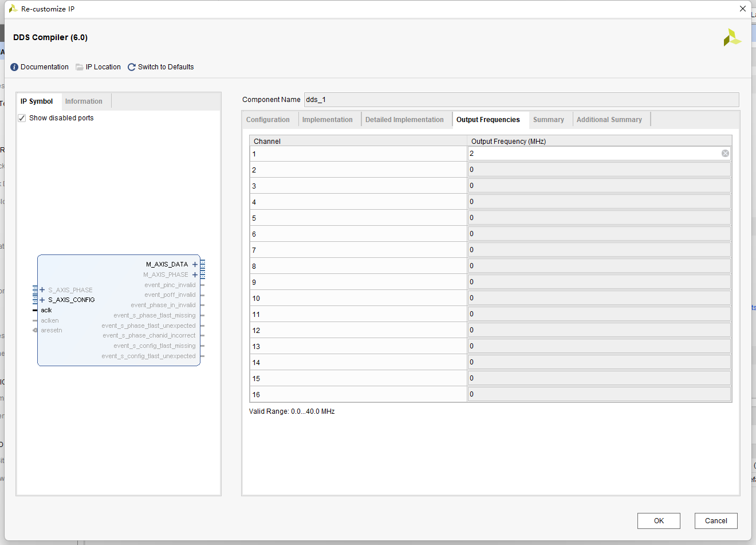Click the Cancel button

pyautogui.click(x=716, y=521)
